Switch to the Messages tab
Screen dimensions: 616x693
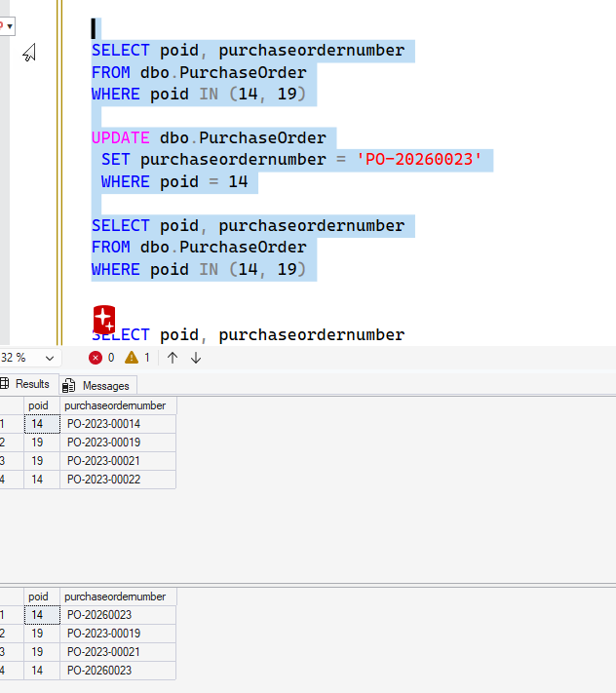pyautogui.click(x=104, y=386)
